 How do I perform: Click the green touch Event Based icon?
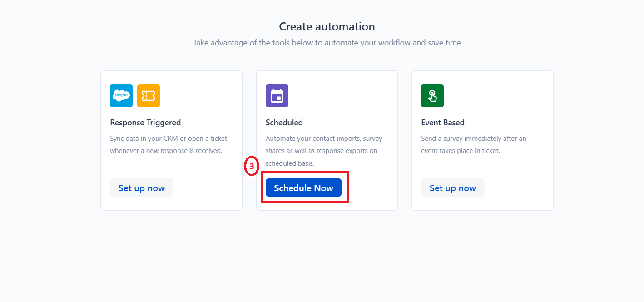pos(432,96)
